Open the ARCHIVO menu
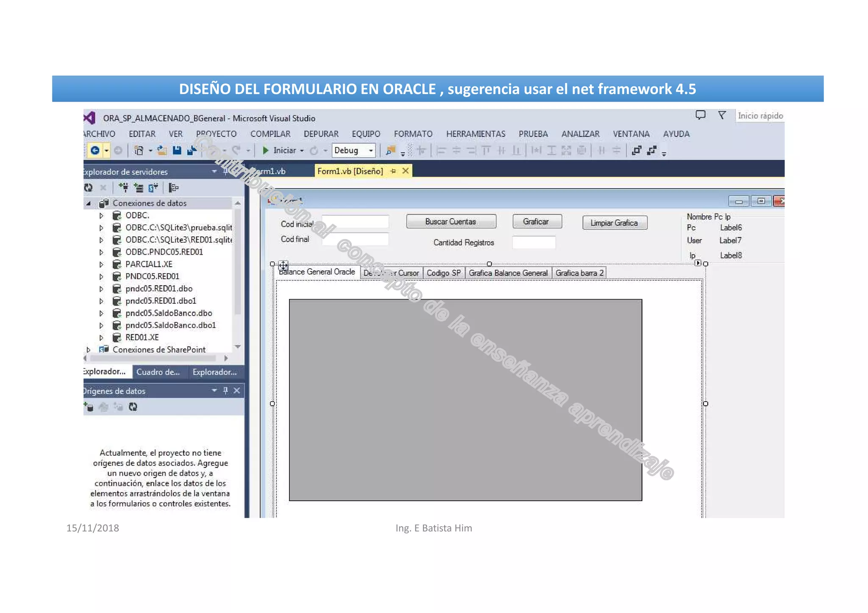The width and height of the screenshot is (868, 613). (x=99, y=134)
